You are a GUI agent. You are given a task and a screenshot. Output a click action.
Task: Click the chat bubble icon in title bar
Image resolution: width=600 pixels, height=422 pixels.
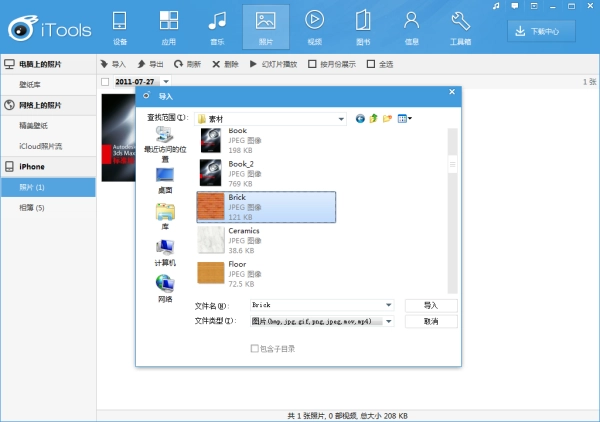click(x=515, y=6)
